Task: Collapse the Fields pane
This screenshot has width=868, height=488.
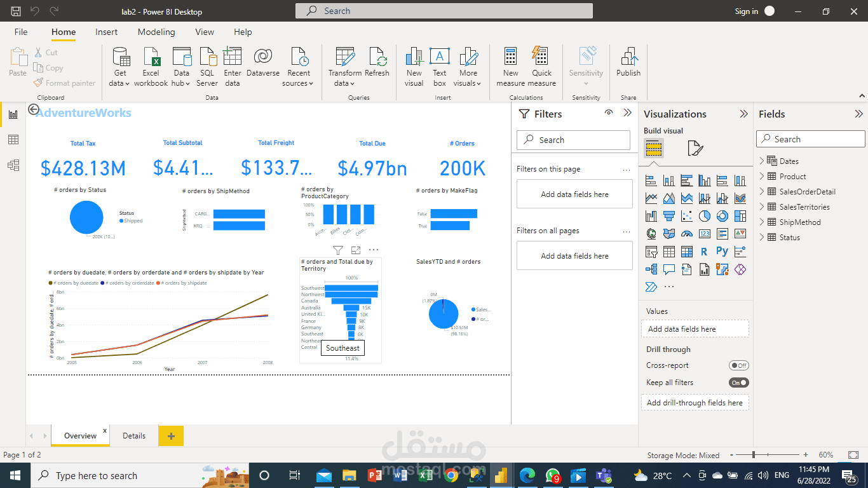Action: (858, 114)
